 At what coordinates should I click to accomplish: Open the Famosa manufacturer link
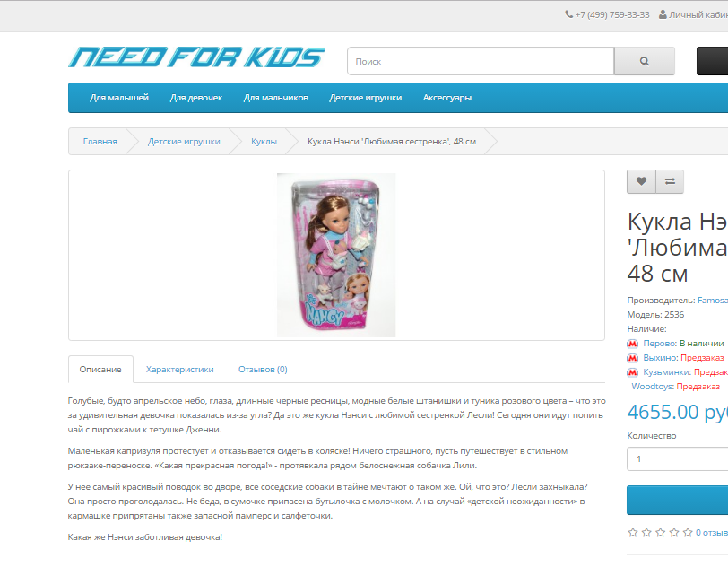point(712,301)
